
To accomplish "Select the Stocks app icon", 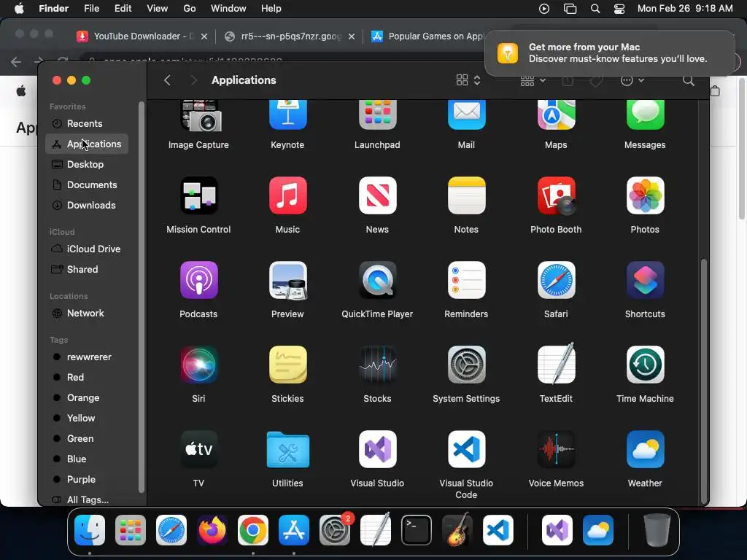I will click(377, 365).
